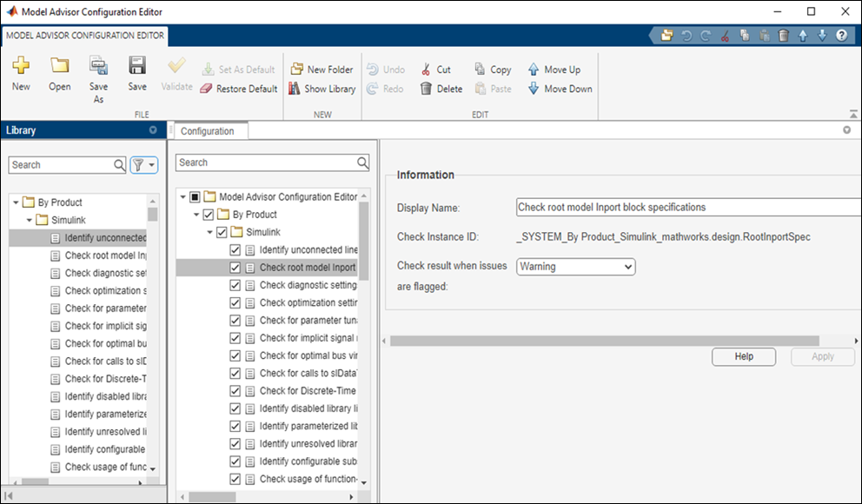Uncheck the Check root model Inport check
Screen dimensions: 862x504
pos(235,269)
